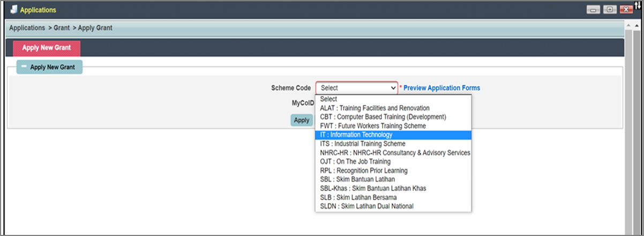Pick SLDN : Skim Latihan Dual National
Image resolution: width=644 pixels, height=236 pixels.
click(x=393, y=206)
